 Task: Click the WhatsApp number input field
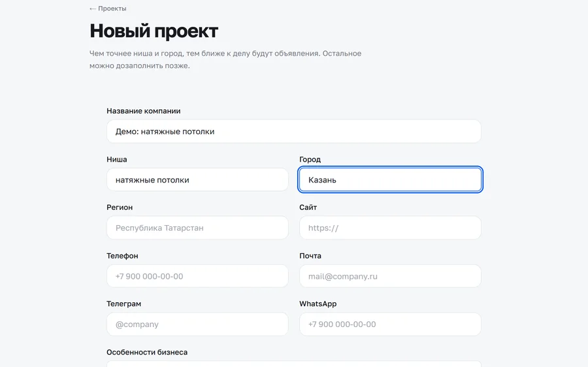coord(390,324)
